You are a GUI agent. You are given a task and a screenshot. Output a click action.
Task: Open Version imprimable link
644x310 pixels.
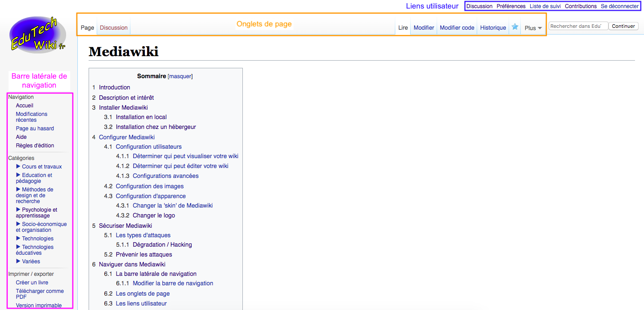(x=39, y=306)
